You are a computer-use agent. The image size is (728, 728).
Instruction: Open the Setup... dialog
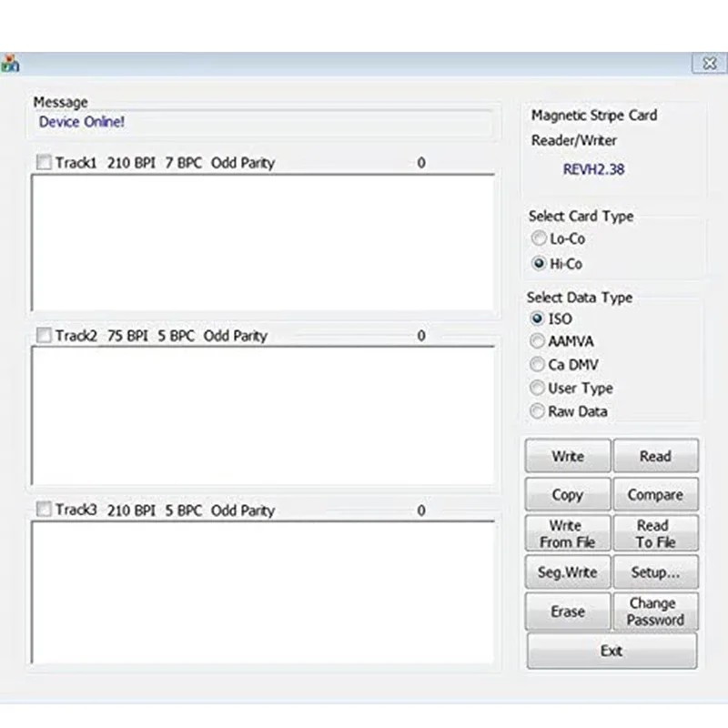tap(655, 571)
